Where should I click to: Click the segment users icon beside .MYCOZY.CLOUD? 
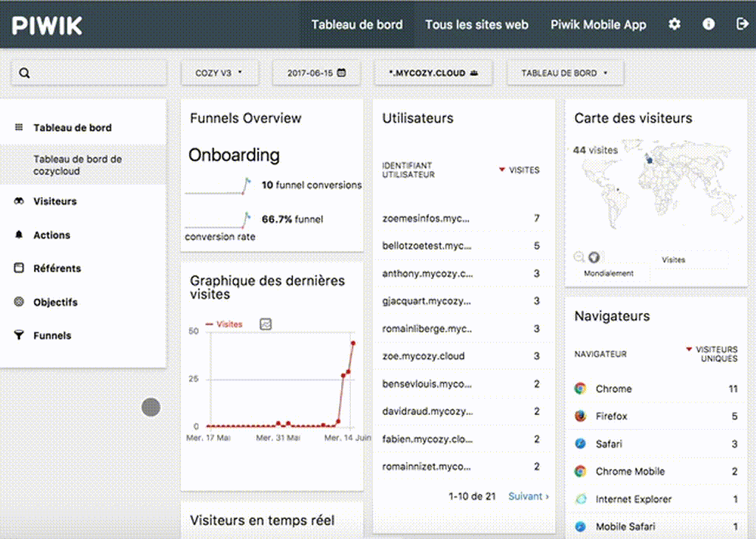coord(474,73)
